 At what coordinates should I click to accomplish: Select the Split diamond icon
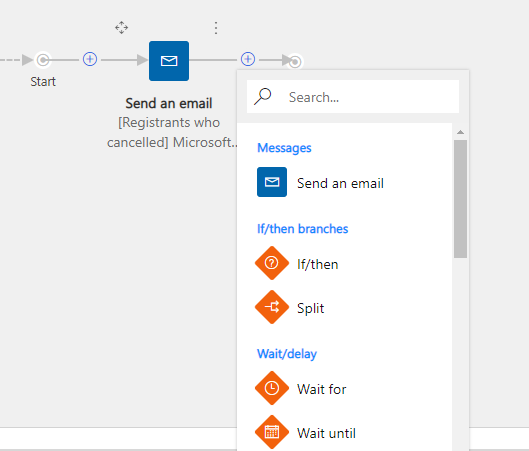pyautogui.click(x=272, y=307)
